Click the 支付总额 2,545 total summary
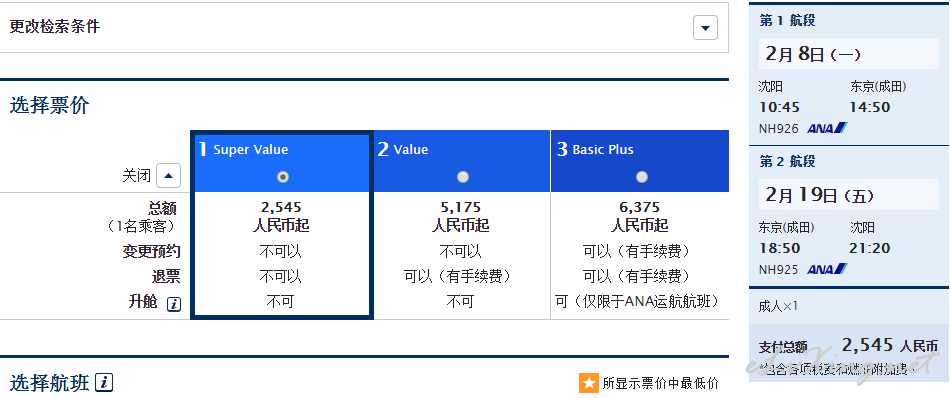 (848, 347)
